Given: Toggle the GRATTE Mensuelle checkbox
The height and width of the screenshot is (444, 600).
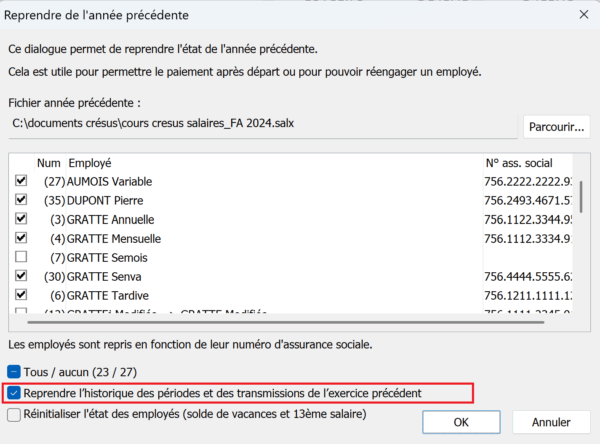Looking at the screenshot, I should coord(22,238).
